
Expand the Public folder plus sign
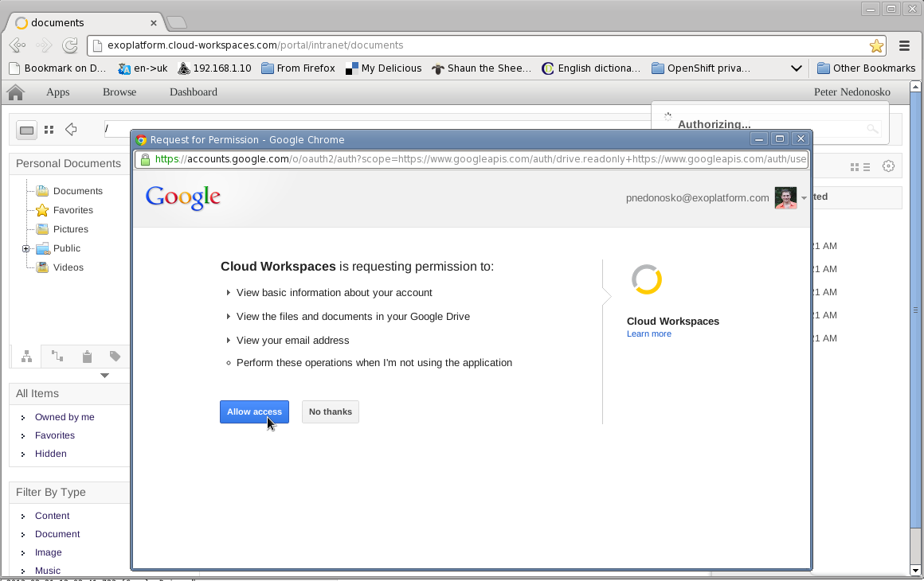(x=26, y=249)
